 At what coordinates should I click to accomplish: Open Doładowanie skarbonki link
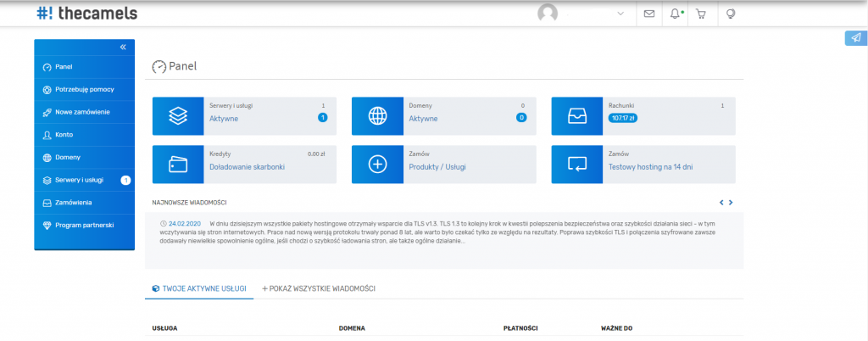tap(247, 166)
